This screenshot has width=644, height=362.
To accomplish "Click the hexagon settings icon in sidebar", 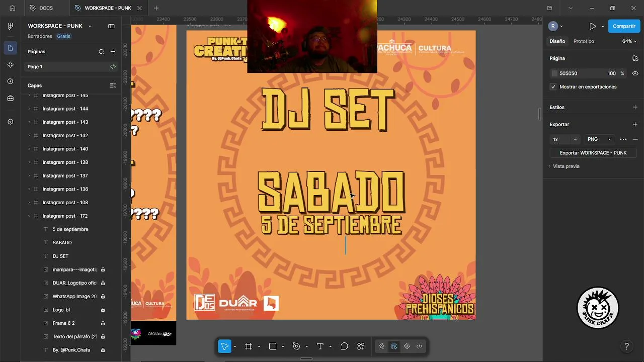I will point(10,122).
